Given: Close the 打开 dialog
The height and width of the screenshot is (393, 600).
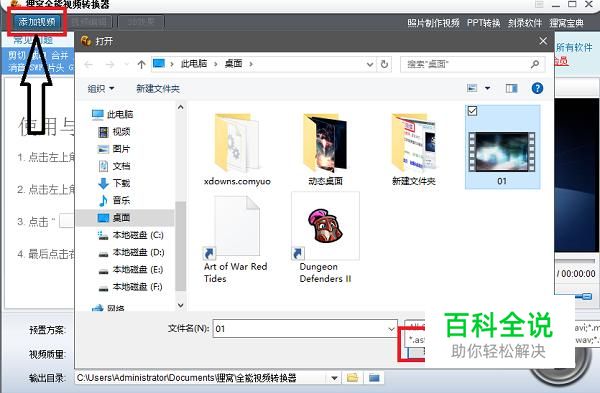Looking at the screenshot, I should [x=543, y=41].
